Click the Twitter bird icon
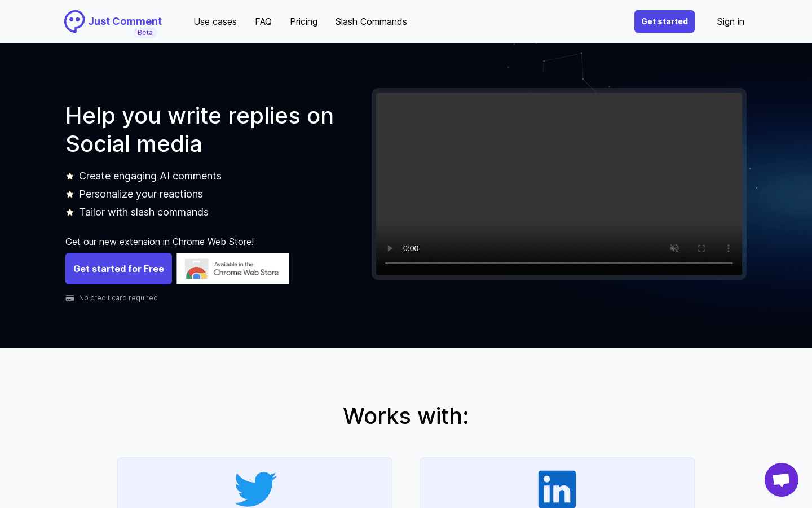Screen dimensions: 812x508 (255, 489)
